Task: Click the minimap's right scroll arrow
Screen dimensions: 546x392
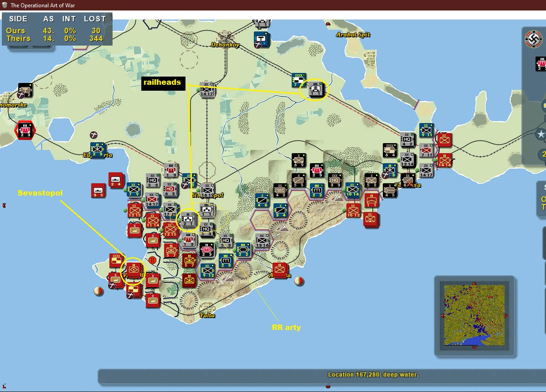Action: pos(506,316)
